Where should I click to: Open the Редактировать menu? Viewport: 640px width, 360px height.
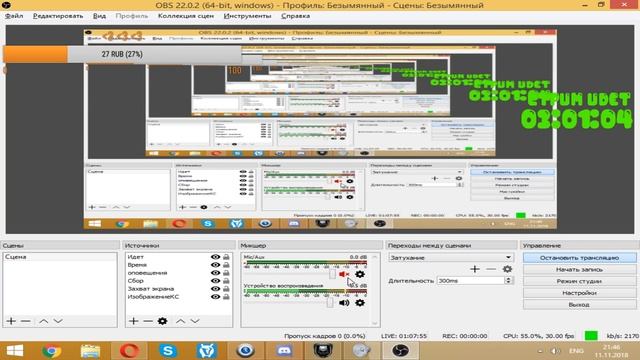[x=58, y=16]
